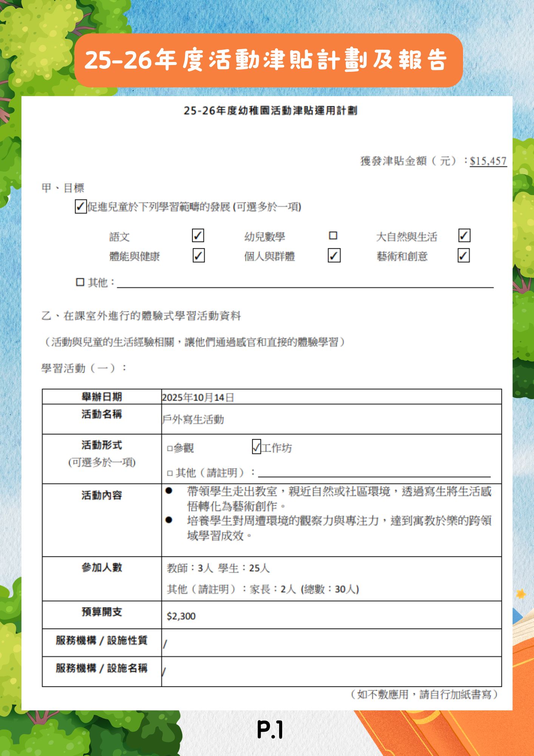Click the 教師：3人 學生：25人 line
Screen dimensions: 534x756
click(218, 568)
